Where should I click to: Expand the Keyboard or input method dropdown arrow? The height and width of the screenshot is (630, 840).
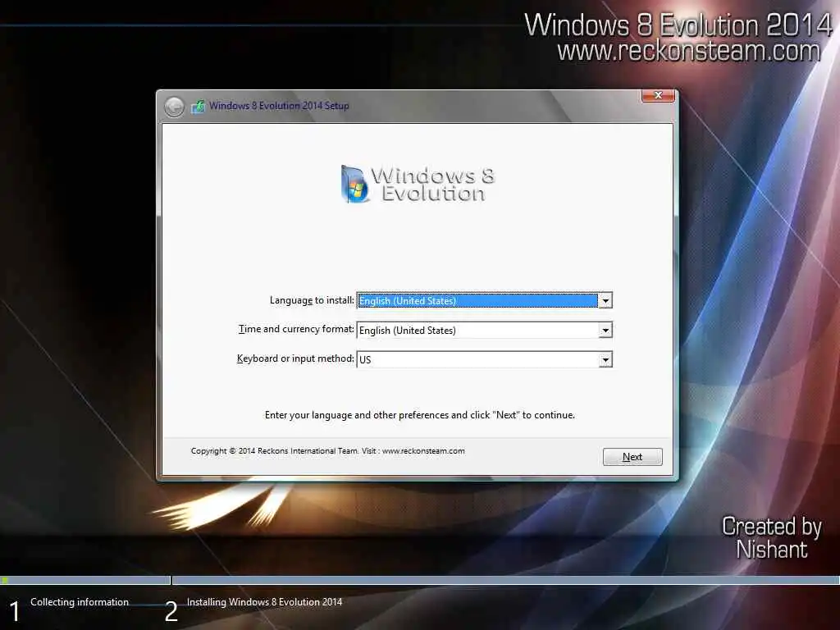pyautogui.click(x=605, y=359)
